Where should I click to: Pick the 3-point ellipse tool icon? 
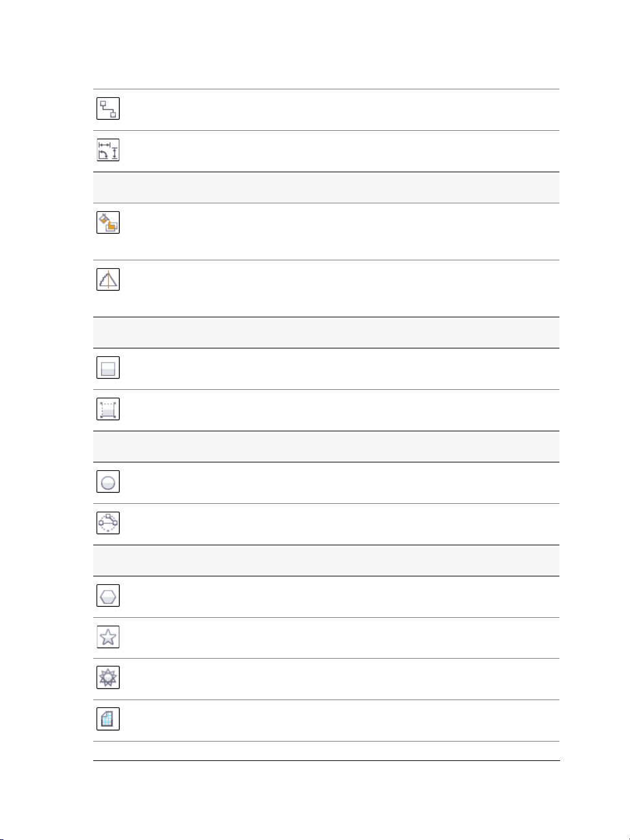pos(108,523)
